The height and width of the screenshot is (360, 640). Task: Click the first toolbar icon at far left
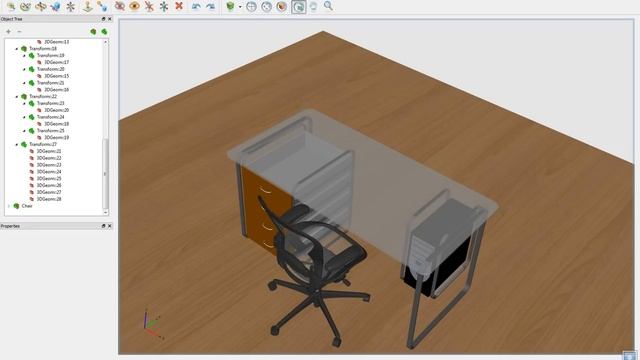click(x=11, y=6)
